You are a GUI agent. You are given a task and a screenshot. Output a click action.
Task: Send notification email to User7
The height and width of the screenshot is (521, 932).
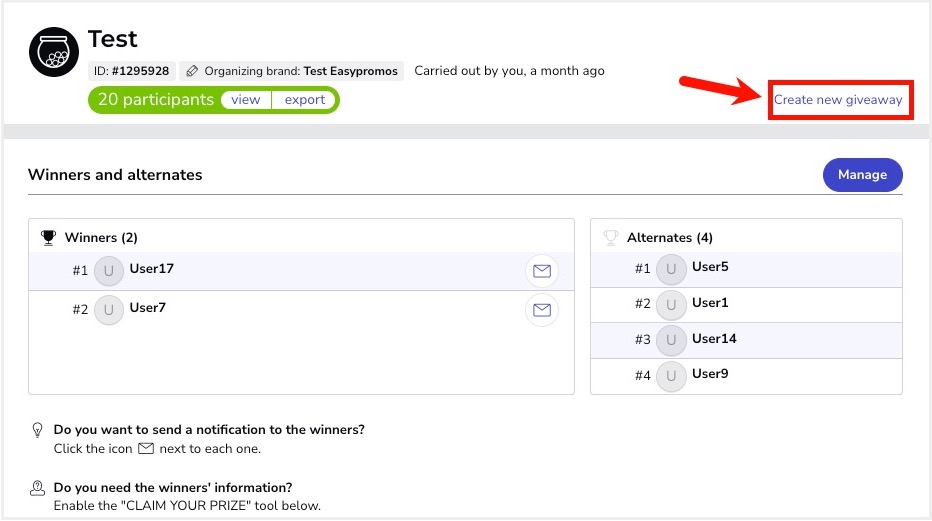pyautogui.click(x=541, y=310)
